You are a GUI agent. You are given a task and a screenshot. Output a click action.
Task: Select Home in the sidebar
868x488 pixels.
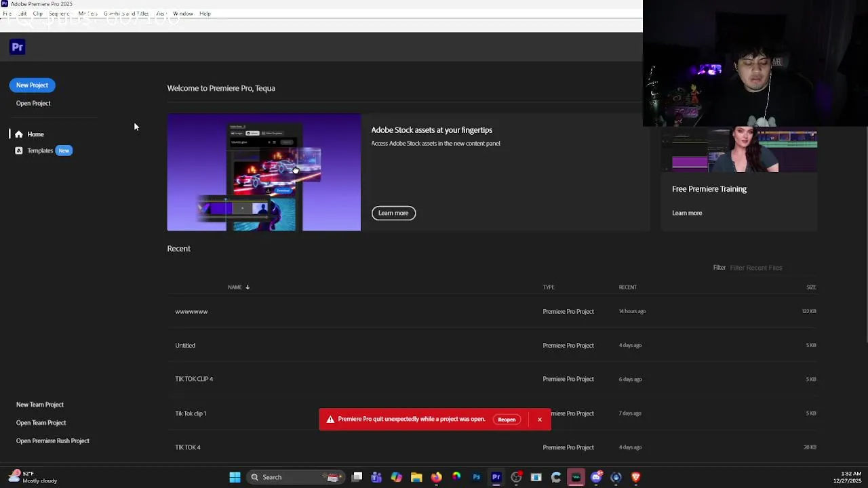click(x=35, y=134)
